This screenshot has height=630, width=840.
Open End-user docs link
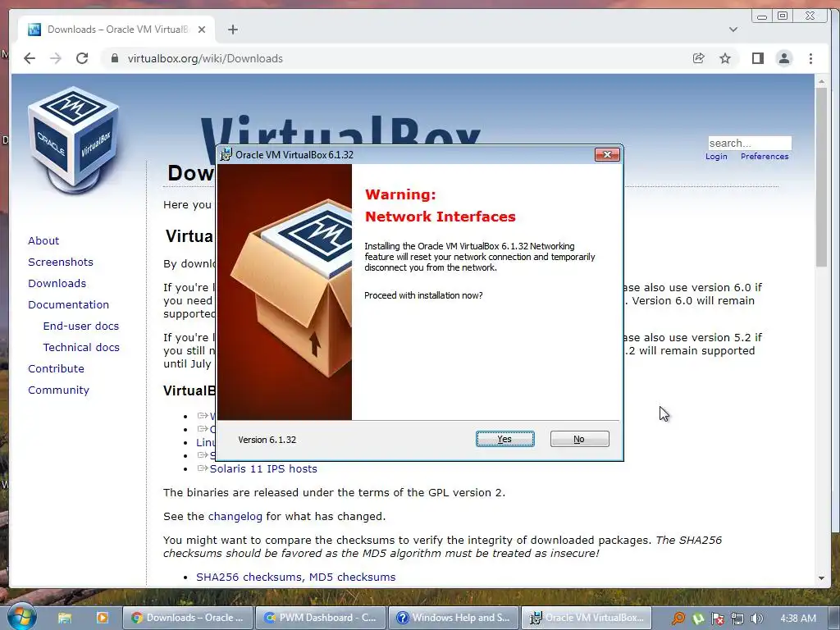(x=81, y=326)
